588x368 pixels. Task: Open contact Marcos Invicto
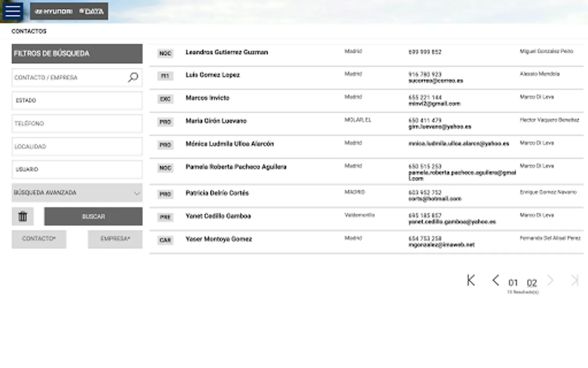[207, 98]
